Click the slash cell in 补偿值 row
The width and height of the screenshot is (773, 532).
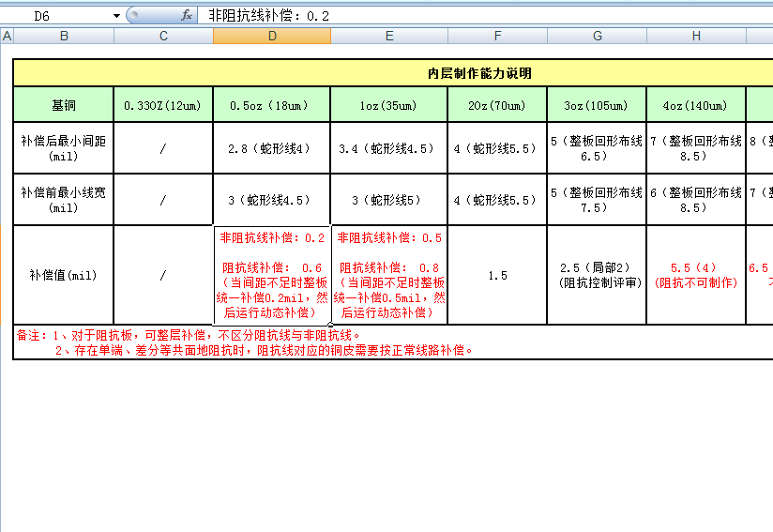point(163,275)
